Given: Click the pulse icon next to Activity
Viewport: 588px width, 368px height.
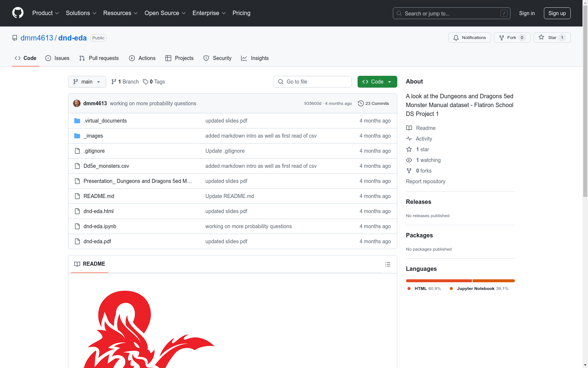Looking at the screenshot, I should [x=409, y=139].
